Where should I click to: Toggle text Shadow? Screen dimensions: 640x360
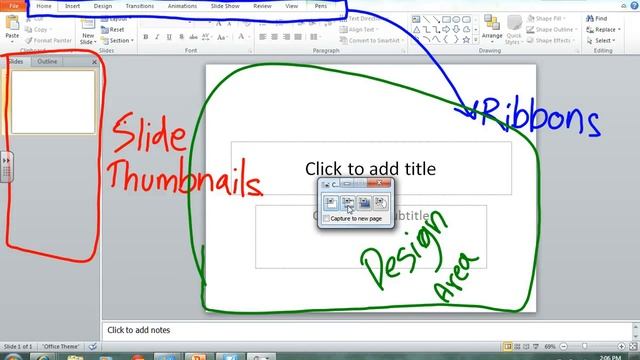pyautogui.click(x=181, y=37)
